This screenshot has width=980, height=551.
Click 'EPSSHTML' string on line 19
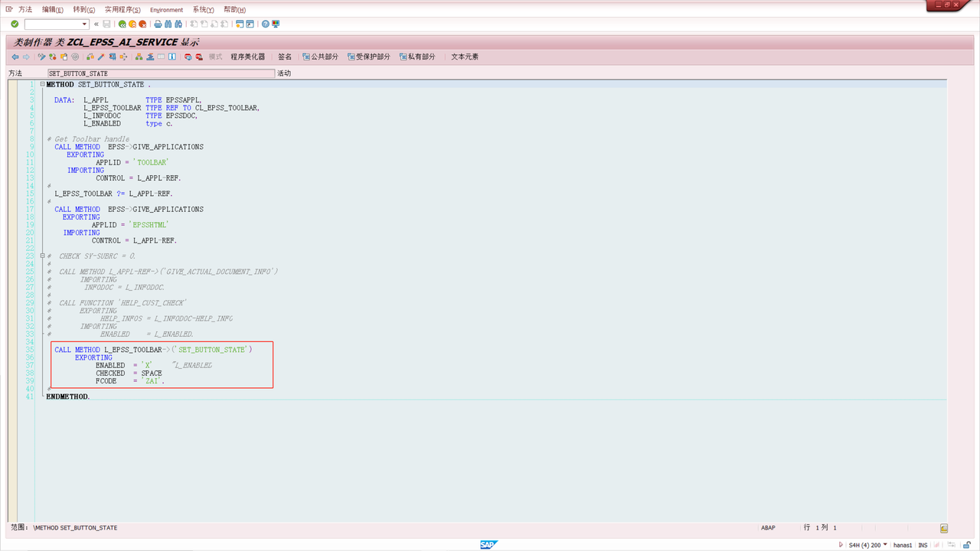coord(148,224)
